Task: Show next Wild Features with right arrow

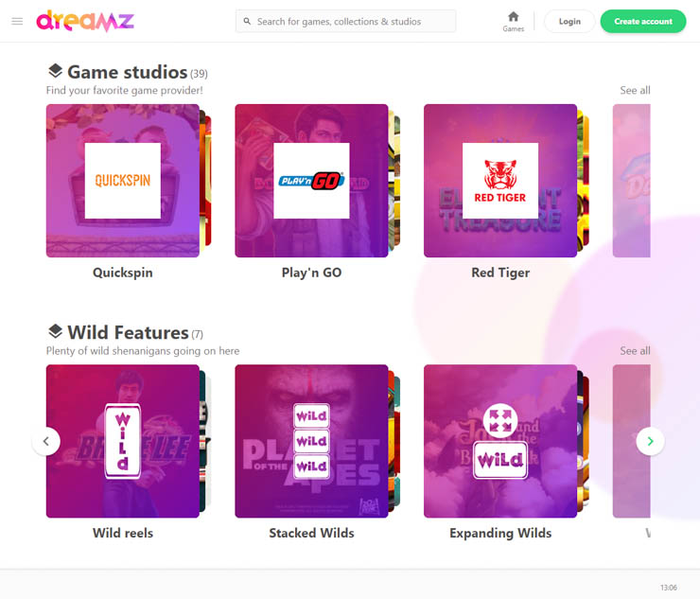Action: (650, 441)
